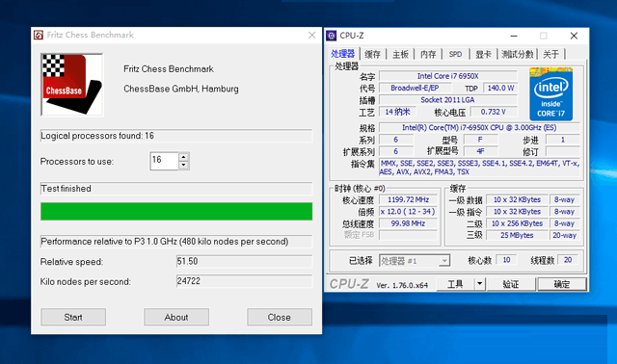
Task: Click the Processors to use number field
Action: coord(165,161)
